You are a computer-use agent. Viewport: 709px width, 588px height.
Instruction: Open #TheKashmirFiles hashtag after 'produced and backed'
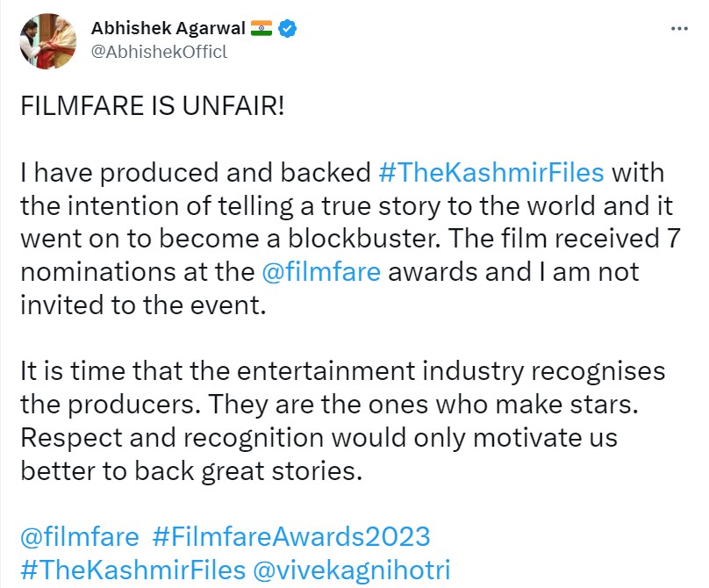pyautogui.click(x=491, y=172)
